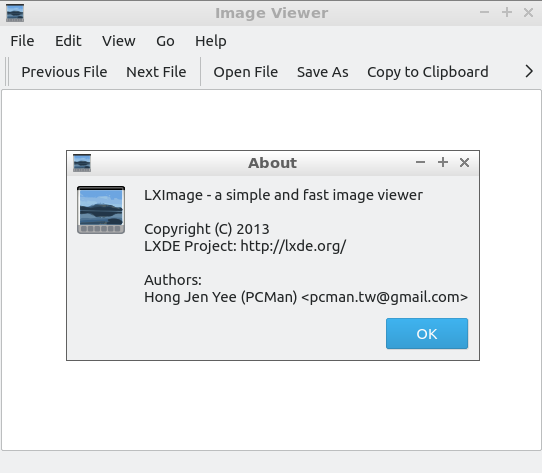Open the Go menu
This screenshot has height=473, width=542.
(x=165, y=41)
